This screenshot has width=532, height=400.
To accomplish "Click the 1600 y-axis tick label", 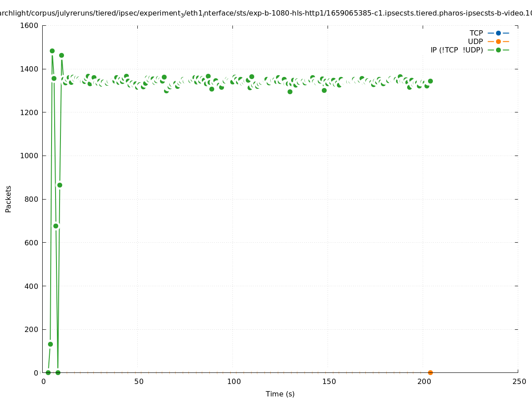I will click(29, 25).
